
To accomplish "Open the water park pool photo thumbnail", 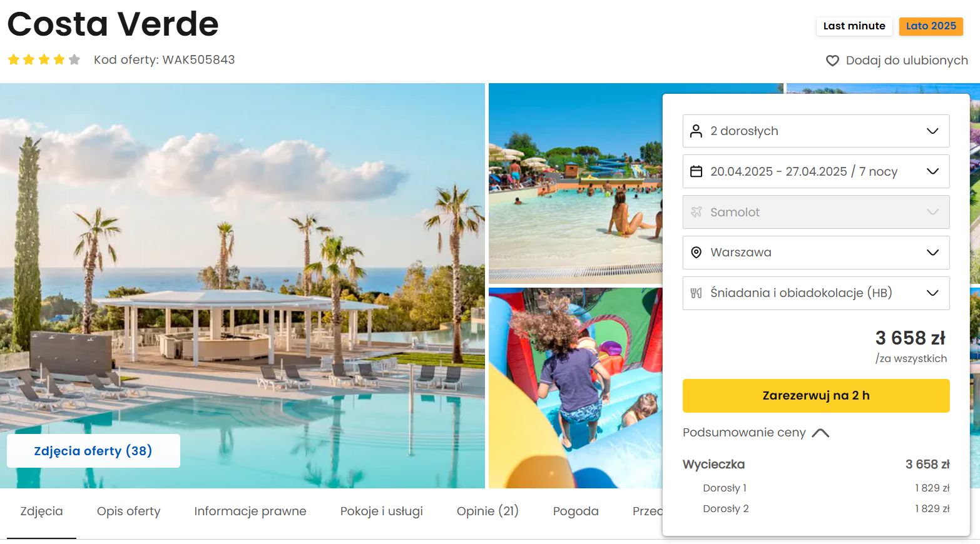I will [x=575, y=184].
